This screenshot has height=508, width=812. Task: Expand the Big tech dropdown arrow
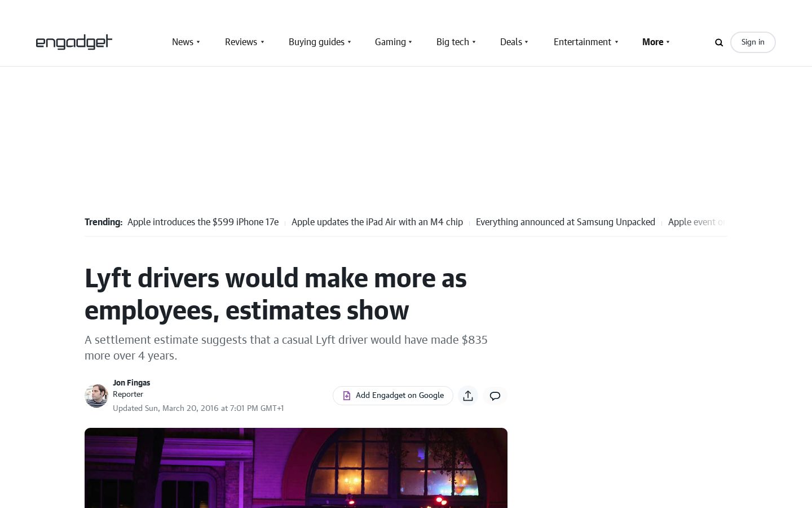click(x=474, y=42)
